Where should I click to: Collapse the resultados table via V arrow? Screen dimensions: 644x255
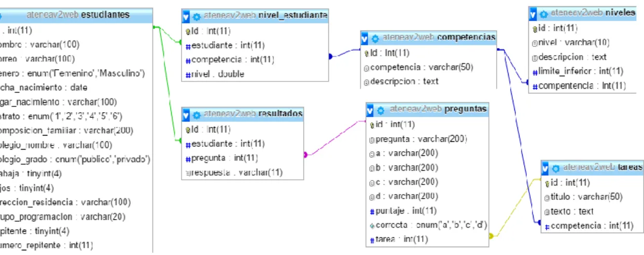click(186, 115)
